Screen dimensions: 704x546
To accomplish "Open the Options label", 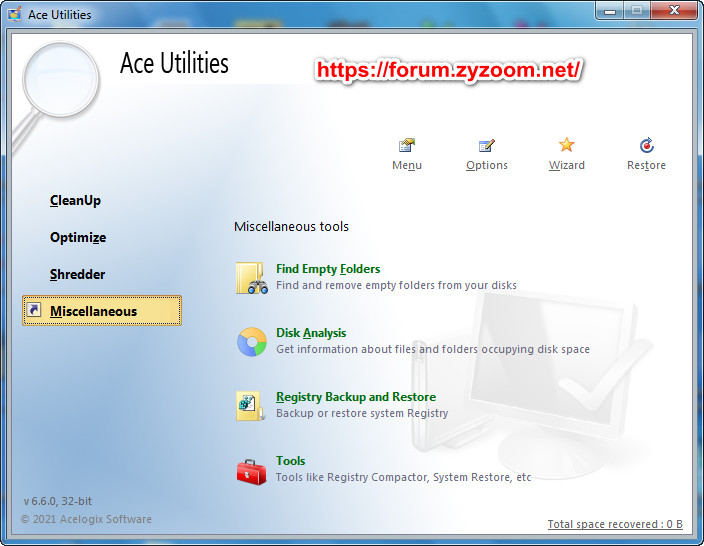I will [487, 165].
